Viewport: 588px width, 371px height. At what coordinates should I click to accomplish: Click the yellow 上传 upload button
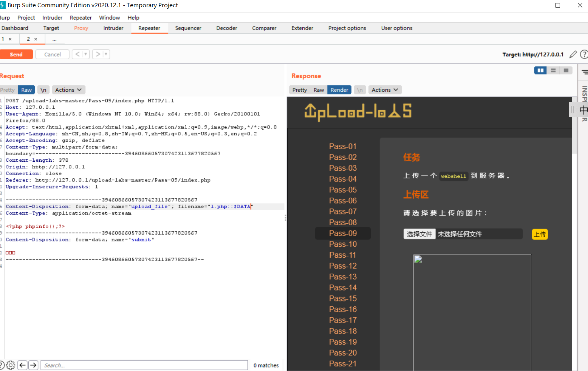coord(540,234)
